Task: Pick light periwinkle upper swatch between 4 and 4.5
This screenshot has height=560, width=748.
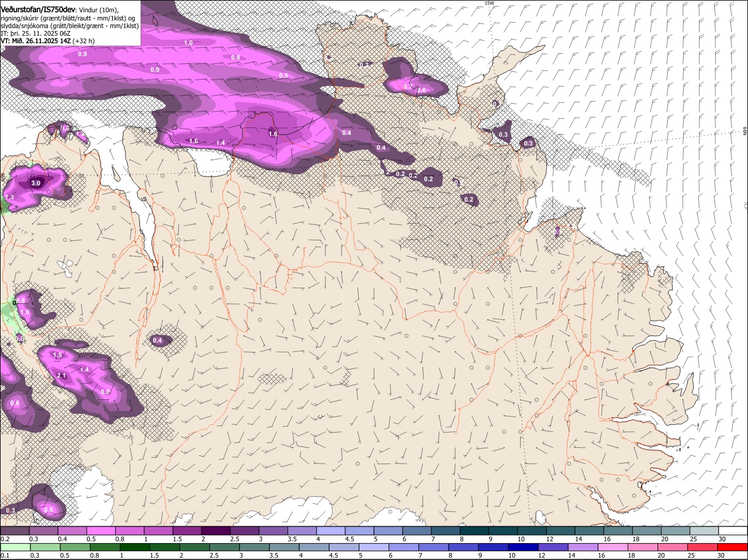Action: pos(330,531)
